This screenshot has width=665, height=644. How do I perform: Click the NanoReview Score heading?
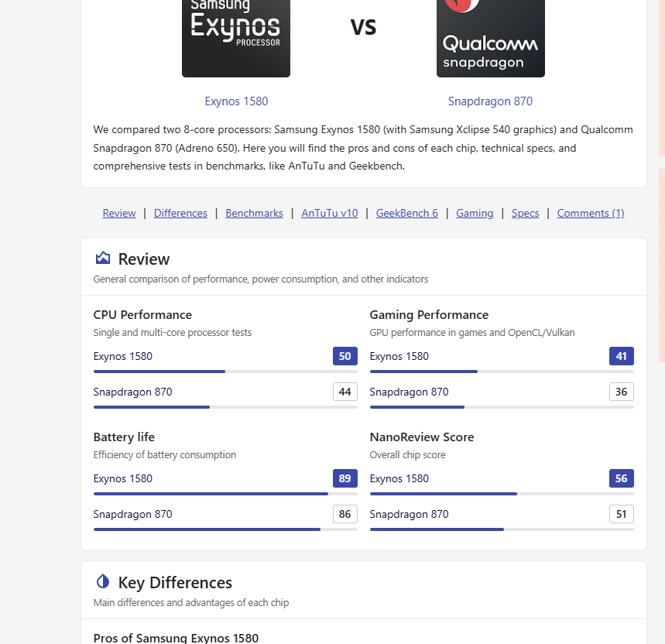(422, 437)
